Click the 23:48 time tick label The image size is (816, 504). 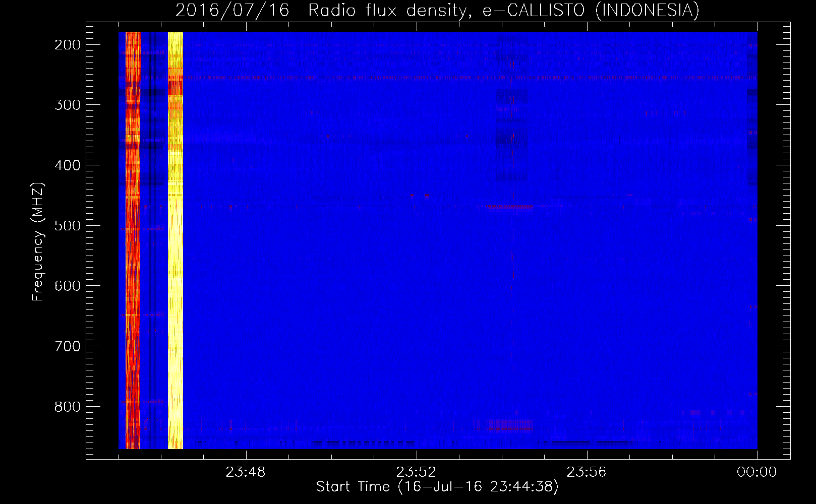coord(246,472)
